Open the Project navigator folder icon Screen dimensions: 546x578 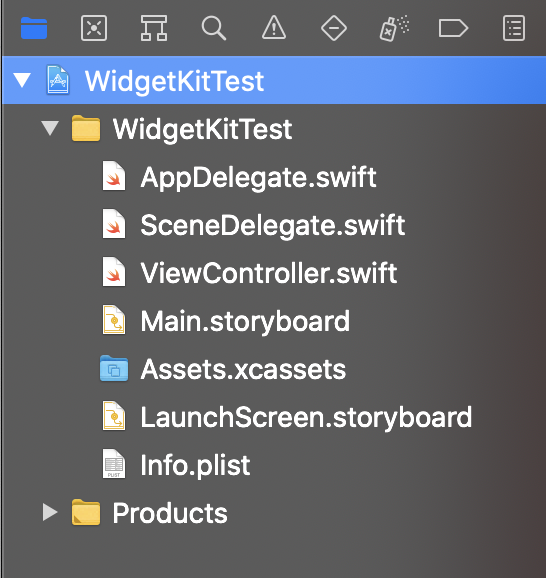coord(34,28)
